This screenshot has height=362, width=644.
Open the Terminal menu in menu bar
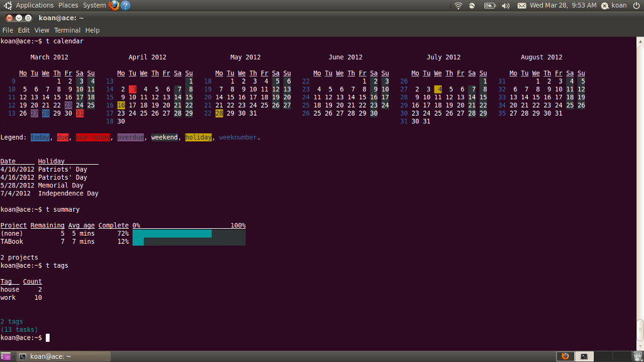point(67,30)
